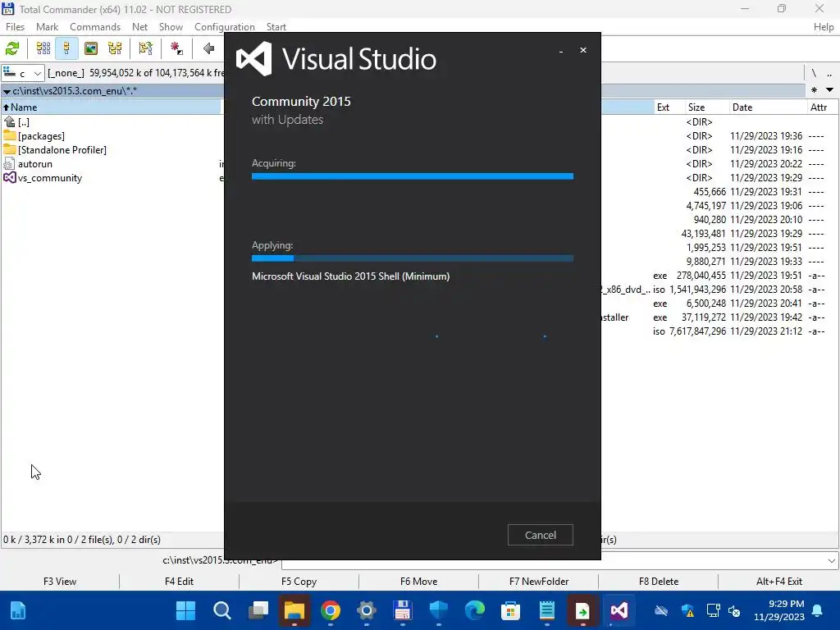Switch to Total Commander floppy taskbar icon

coord(402,610)
